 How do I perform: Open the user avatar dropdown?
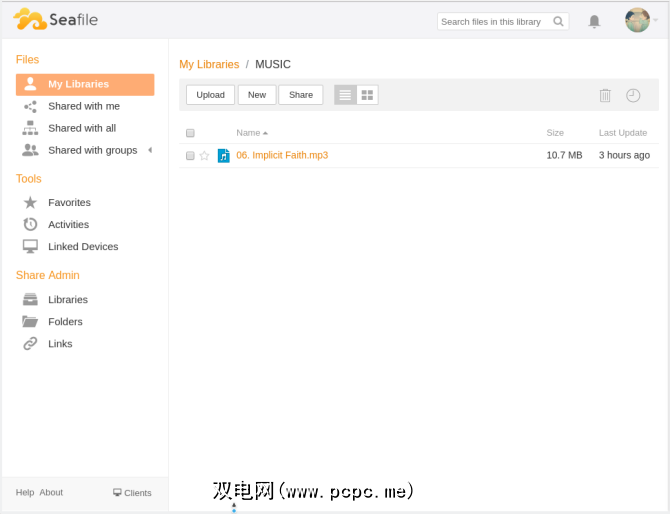tap(641, 20)
